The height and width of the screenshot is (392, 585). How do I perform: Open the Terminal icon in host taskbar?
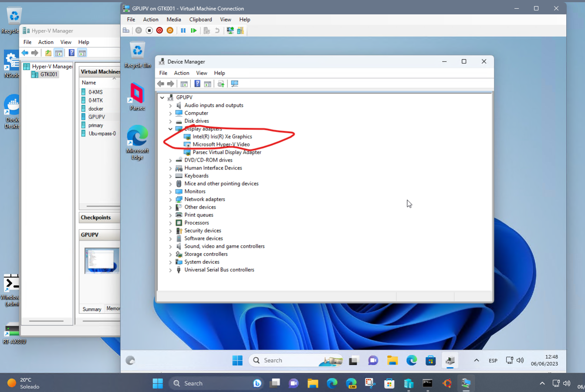(x=428, y=383)
